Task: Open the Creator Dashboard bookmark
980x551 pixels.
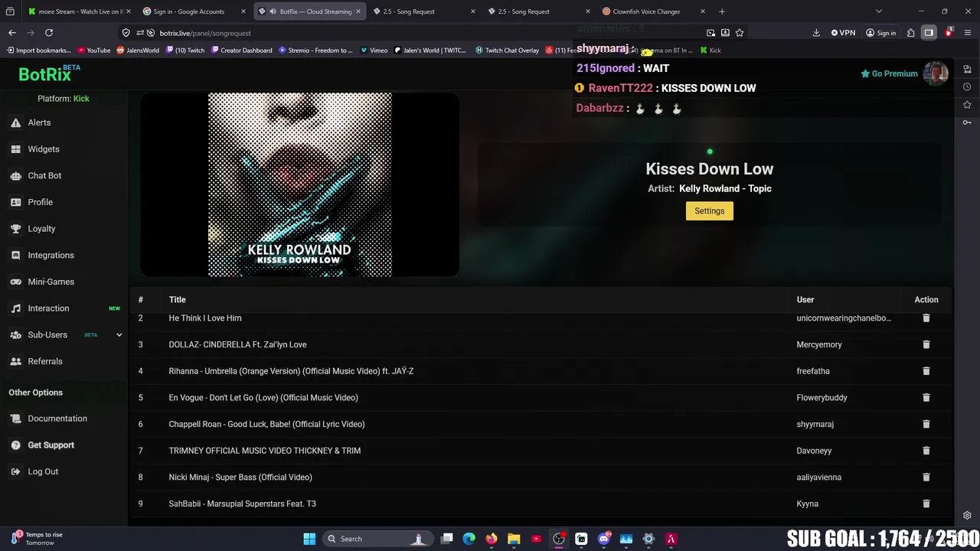Action: click(242, 51)
